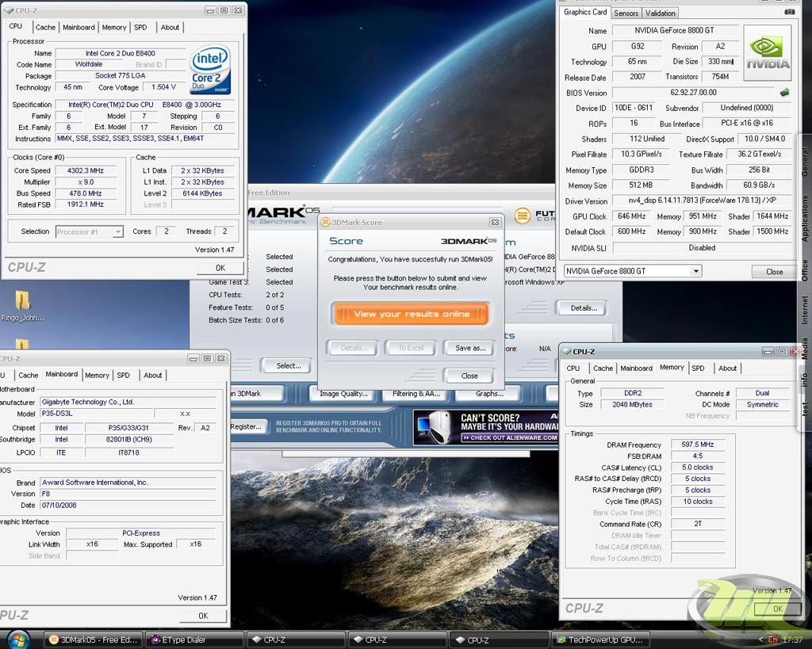Click DRAM Frequency value 597.5 MHz
The height and width of the screenshot is (649, 812).
point(697,445)
